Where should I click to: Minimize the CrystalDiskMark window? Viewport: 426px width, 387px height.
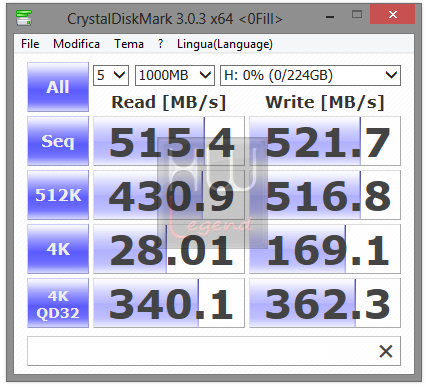(330, 16)
